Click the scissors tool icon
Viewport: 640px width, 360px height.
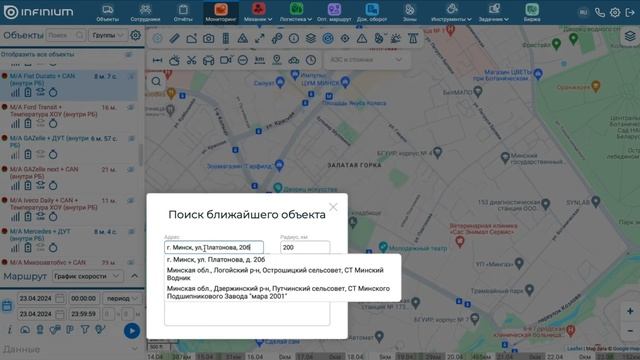191,60
